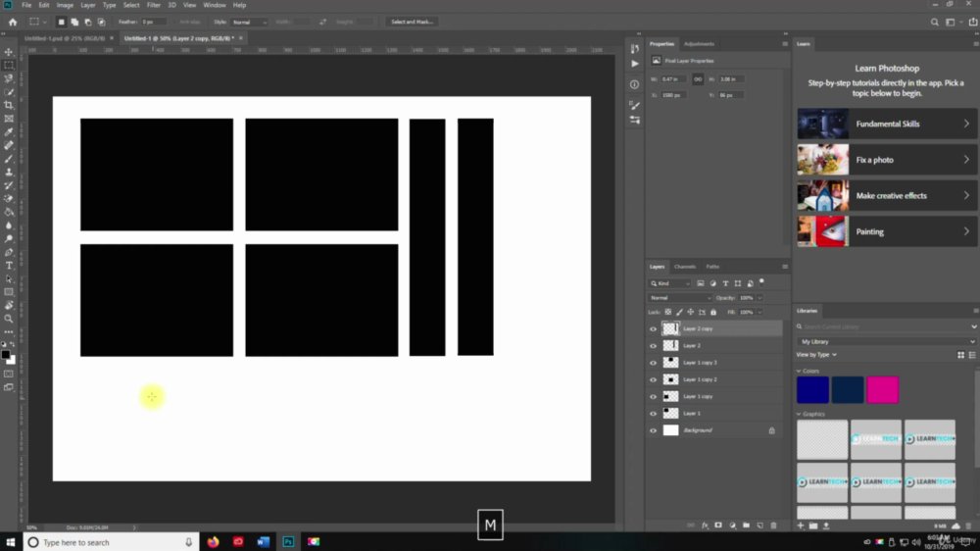Select the Horizontal Type tool
Image resolution: width=980 pixels, height=551 pixels.
point(9,266)
